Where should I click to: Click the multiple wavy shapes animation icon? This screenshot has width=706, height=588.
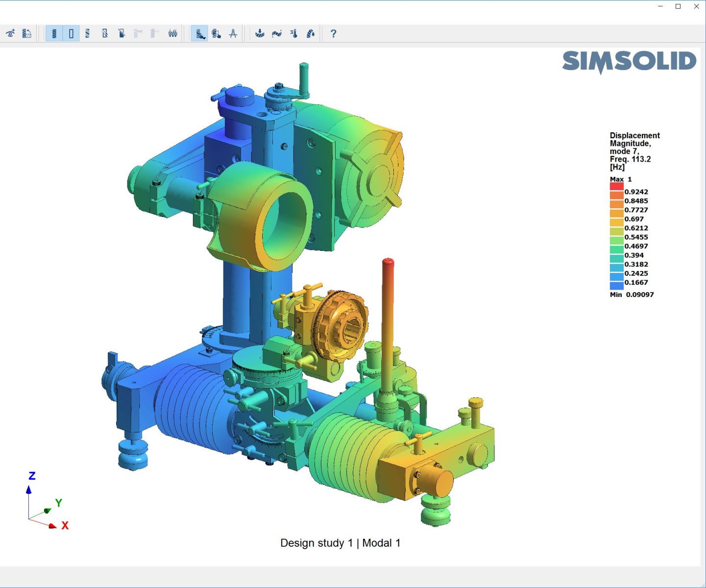(x=172, y=33)
